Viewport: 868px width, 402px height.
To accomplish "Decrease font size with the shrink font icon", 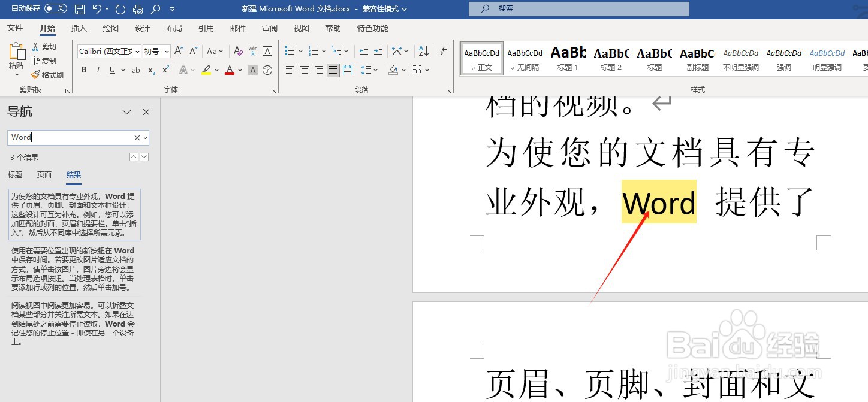I will tap(194, 52).
